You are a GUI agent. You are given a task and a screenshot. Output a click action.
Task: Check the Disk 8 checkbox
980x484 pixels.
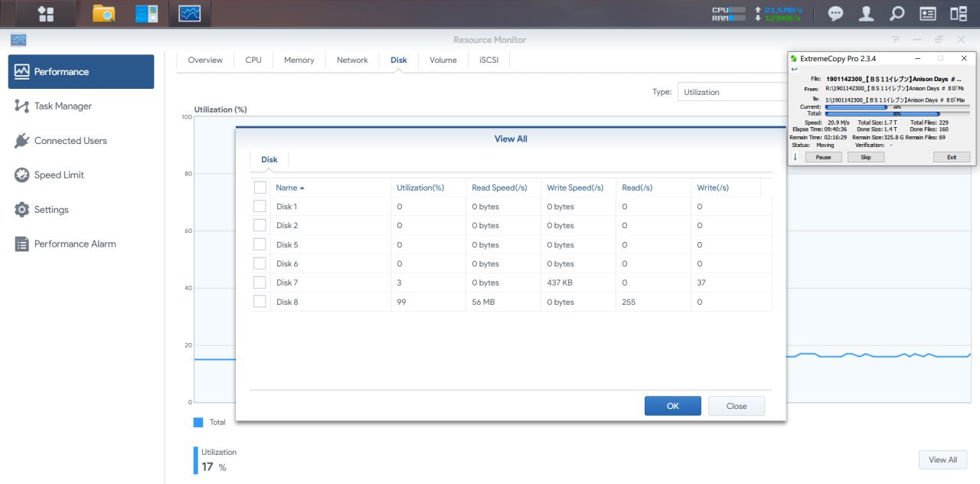coord(260,302)
